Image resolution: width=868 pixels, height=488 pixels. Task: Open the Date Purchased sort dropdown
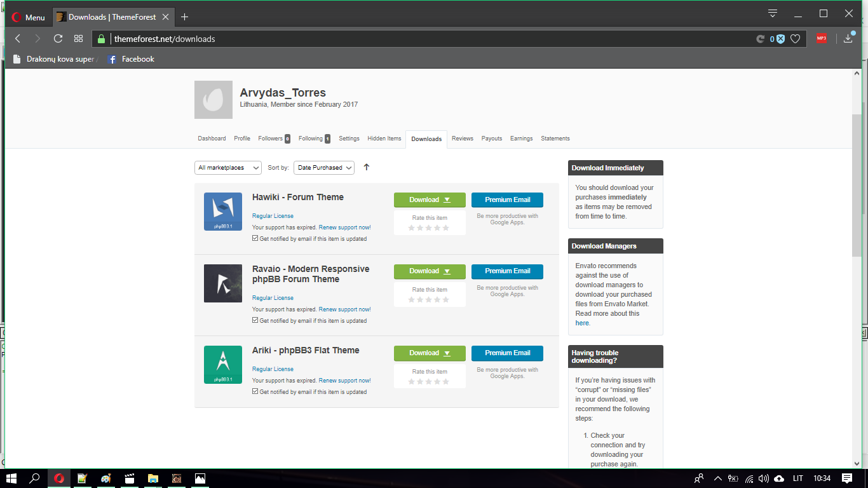pyautogui.click(x=324, y=168)
